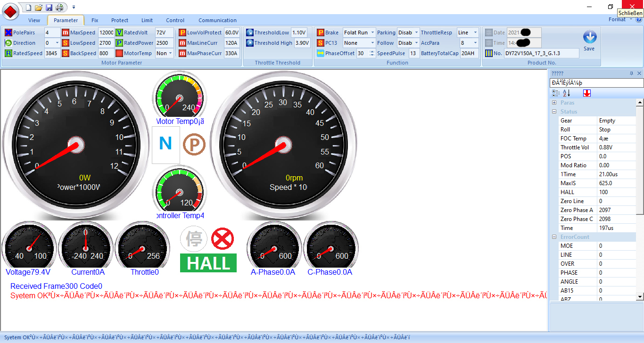This screenshot has width=644, height=343.
Task: Click the categorized view icon in property panel
Action: (556, 93)
